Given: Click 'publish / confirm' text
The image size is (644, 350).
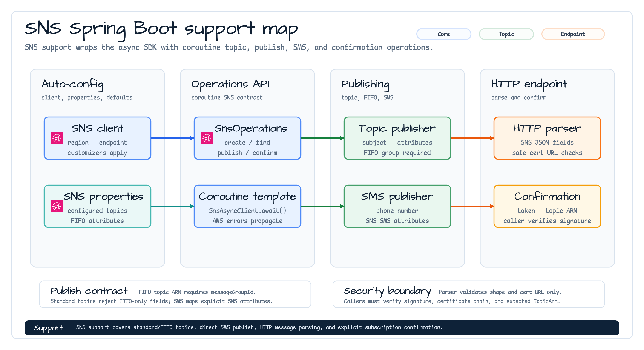Looking at the screenshot, I should pos(247,153).
